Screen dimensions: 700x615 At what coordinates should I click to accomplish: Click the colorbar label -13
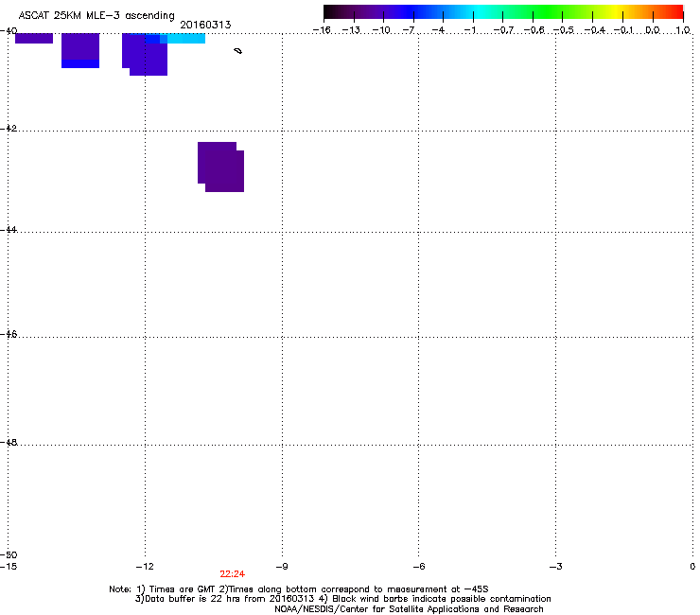point(351,30)
